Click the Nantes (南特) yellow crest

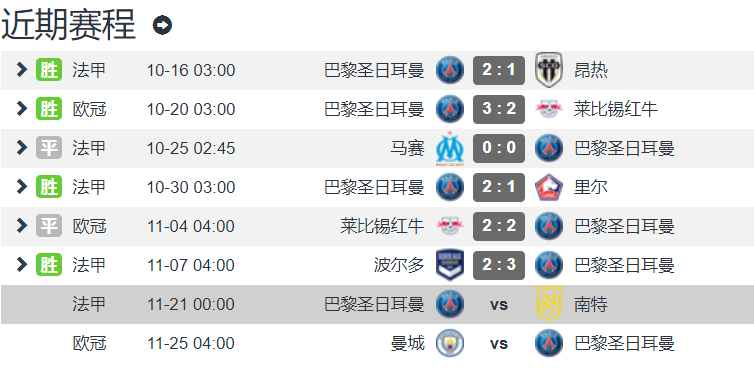tap(549, 304)
